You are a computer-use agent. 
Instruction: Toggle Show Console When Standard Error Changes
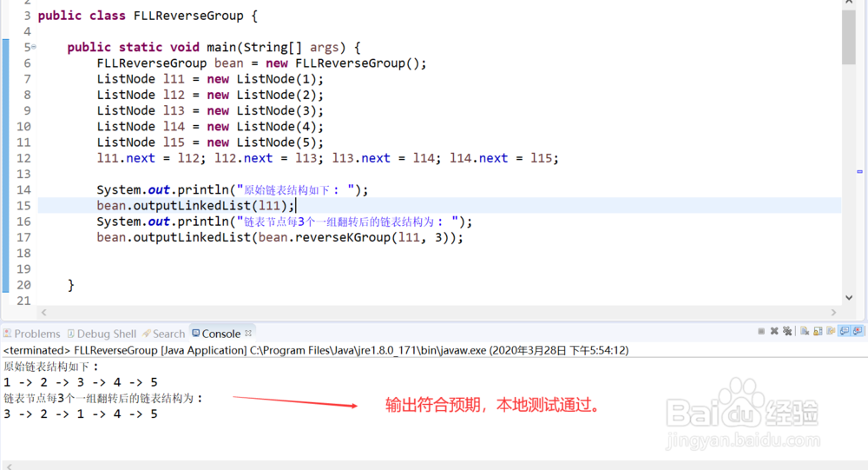pos(858,331)
